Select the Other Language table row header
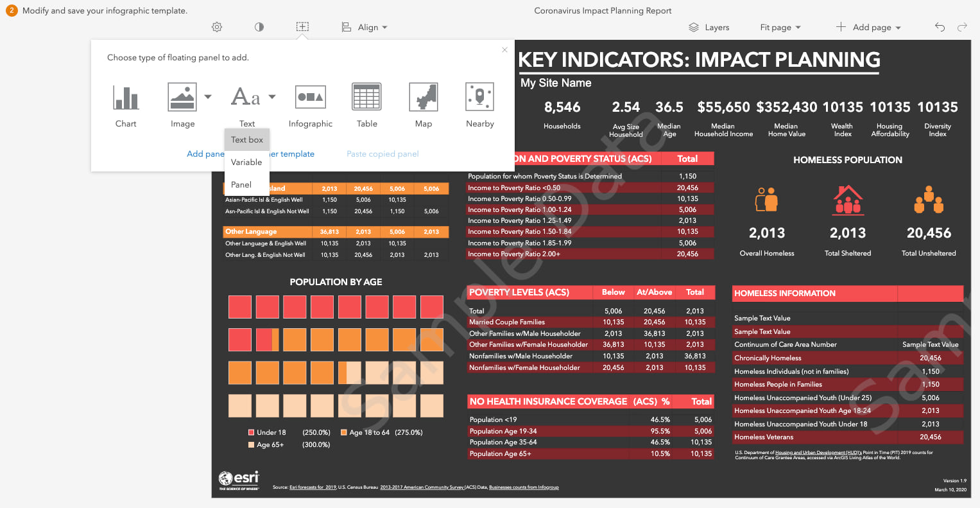Screen dimensions: 980x508 (251, 232)
